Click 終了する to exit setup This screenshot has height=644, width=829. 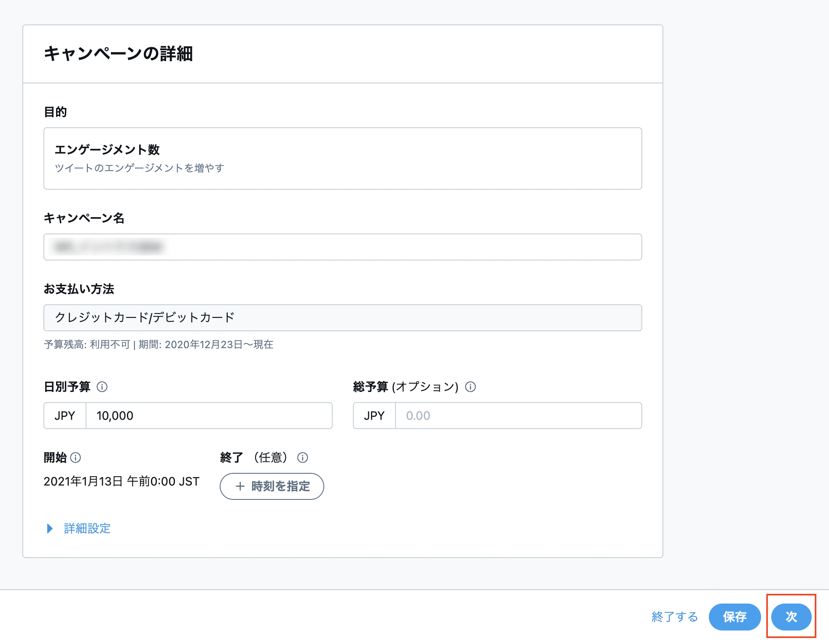coord(675,617)
